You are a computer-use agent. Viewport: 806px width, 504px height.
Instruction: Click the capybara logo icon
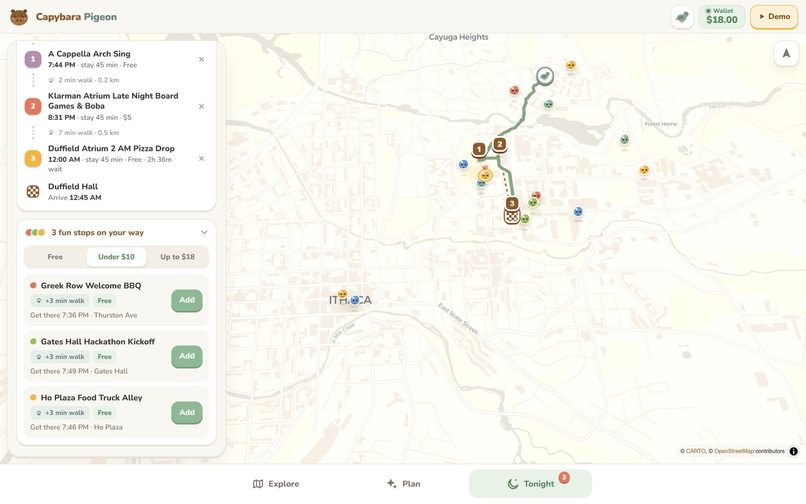tap(19, 17)
